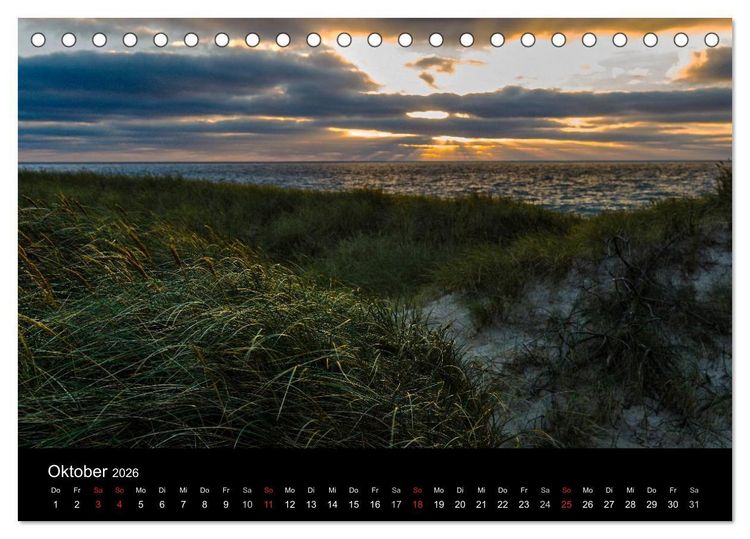Select Saturday date 17
750x539 pixels.
coord(396,505)
